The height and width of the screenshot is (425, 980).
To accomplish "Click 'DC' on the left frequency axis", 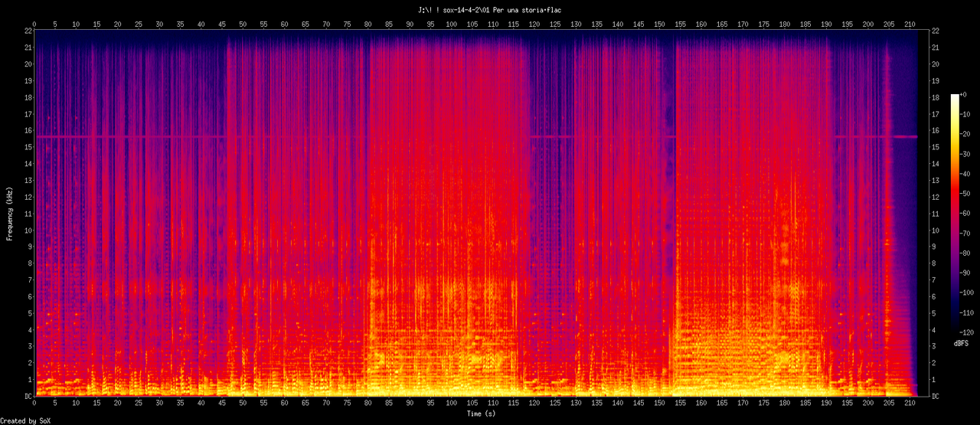I will (x=28, y=397).
